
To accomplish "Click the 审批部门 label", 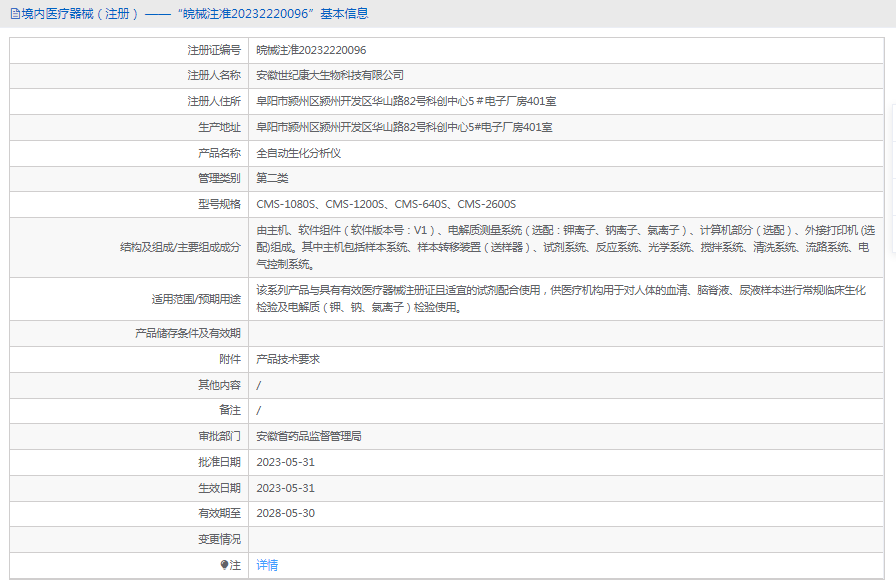I will pos(219,437).
